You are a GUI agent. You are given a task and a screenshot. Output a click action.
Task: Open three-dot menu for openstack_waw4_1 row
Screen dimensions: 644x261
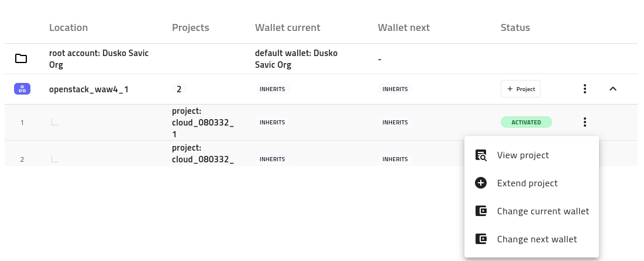coord(584,89)
